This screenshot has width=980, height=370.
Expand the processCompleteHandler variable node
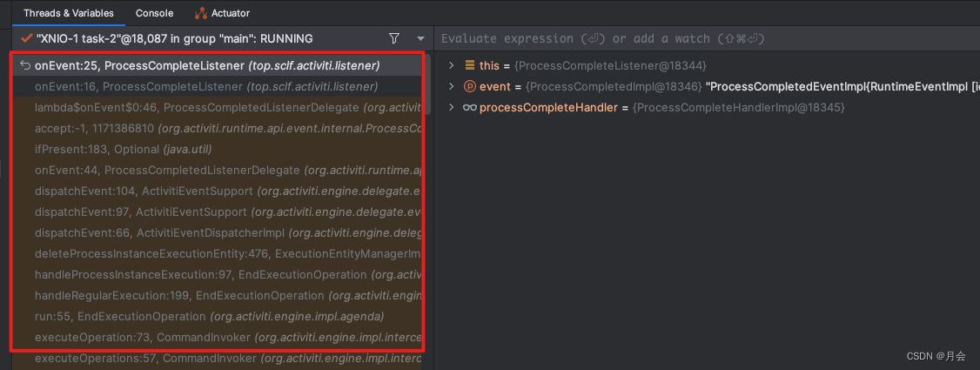click(451, 107)
